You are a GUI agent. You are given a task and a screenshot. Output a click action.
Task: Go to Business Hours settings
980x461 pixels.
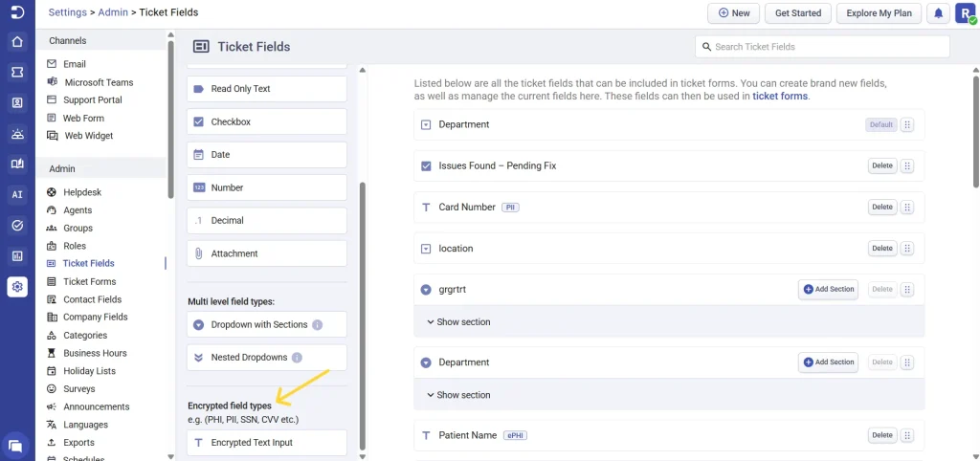coord(95,353)
